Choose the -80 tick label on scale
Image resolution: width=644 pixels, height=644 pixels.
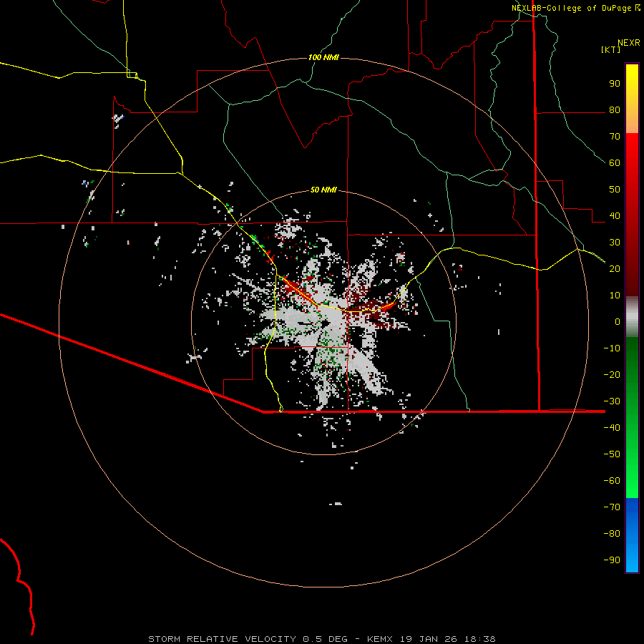(x=612, y=534)
